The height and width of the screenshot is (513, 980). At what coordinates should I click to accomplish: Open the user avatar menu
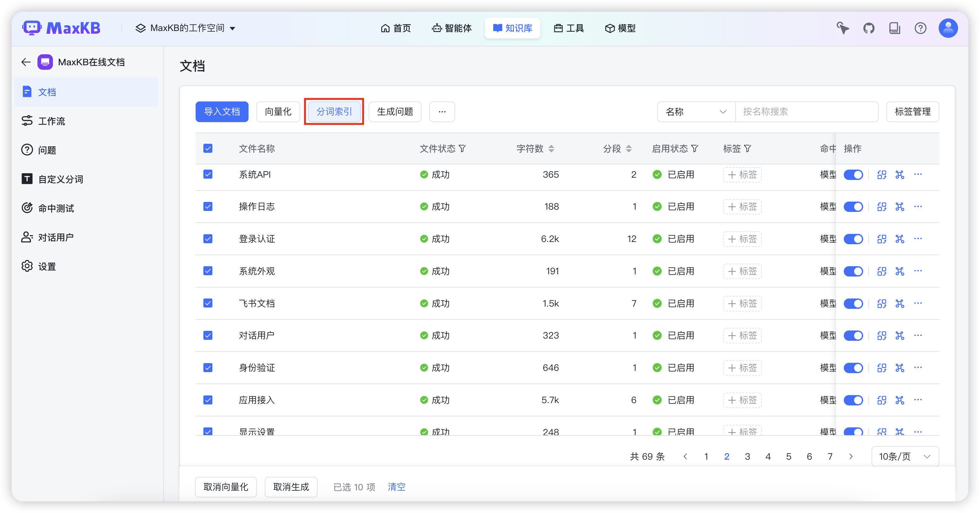(x=948, y=28)
